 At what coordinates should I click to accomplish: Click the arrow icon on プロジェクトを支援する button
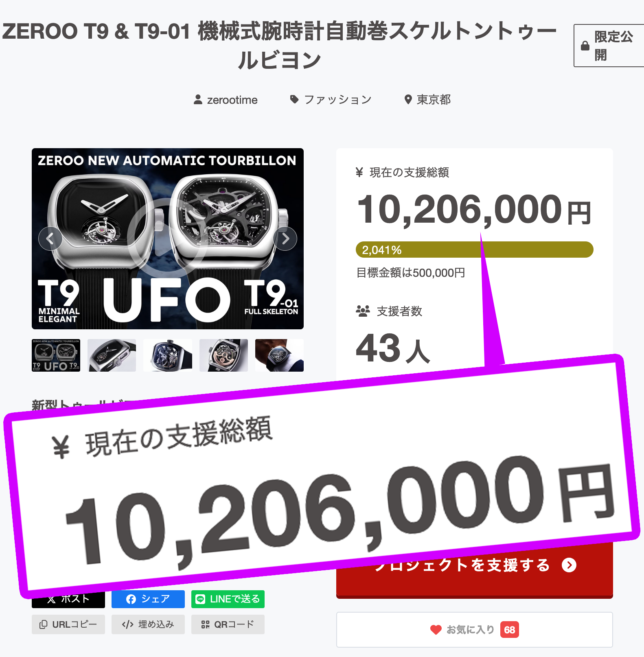[569, 565]
